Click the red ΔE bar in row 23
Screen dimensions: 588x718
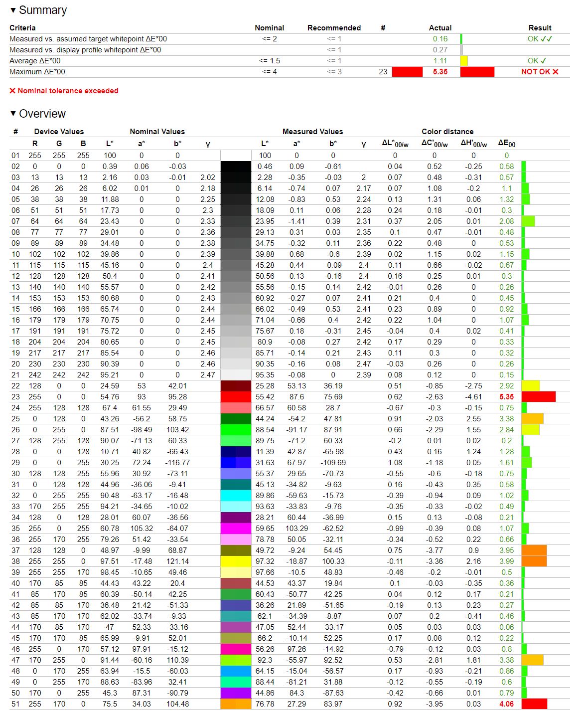tap(539, 397)
